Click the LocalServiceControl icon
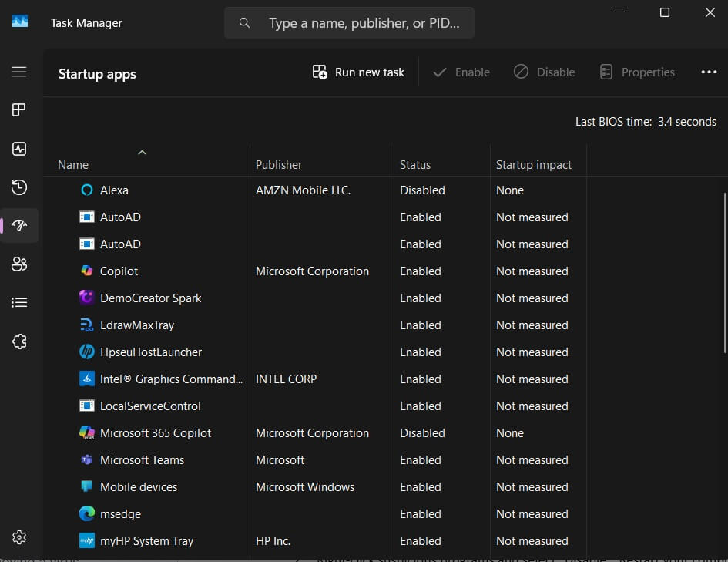The height and width of the screenshot is (562, 728). (x=87, y=406)
